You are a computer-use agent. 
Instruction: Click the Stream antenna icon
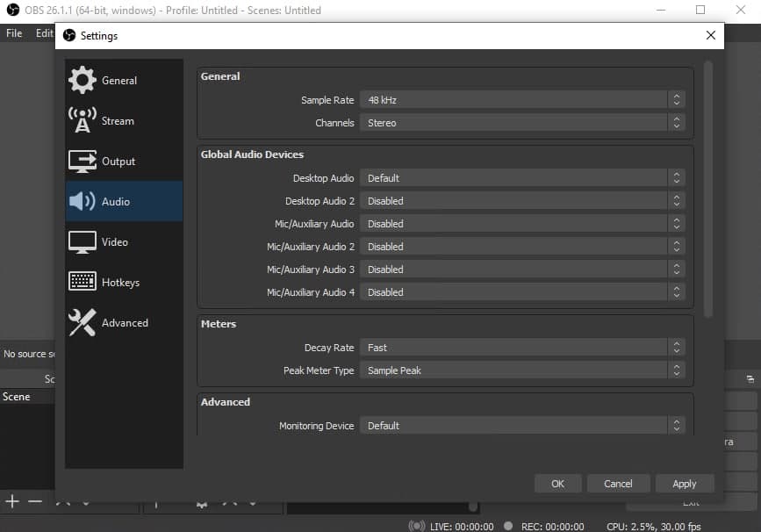(x=82, y=120)
